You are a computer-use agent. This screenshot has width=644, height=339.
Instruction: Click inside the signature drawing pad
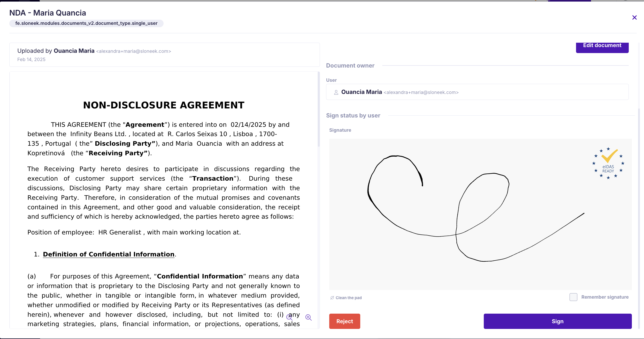[480, 214]
